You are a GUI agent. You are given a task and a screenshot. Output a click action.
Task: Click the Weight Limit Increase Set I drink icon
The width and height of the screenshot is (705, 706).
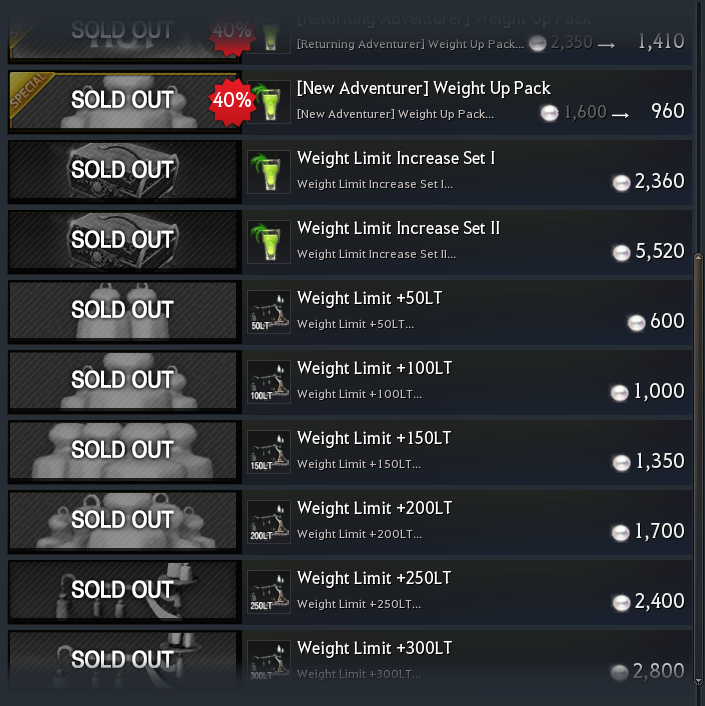pos(269,171)
